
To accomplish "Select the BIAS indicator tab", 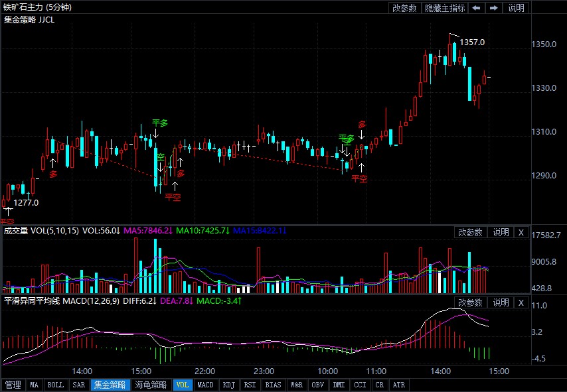I will [273, 385].
